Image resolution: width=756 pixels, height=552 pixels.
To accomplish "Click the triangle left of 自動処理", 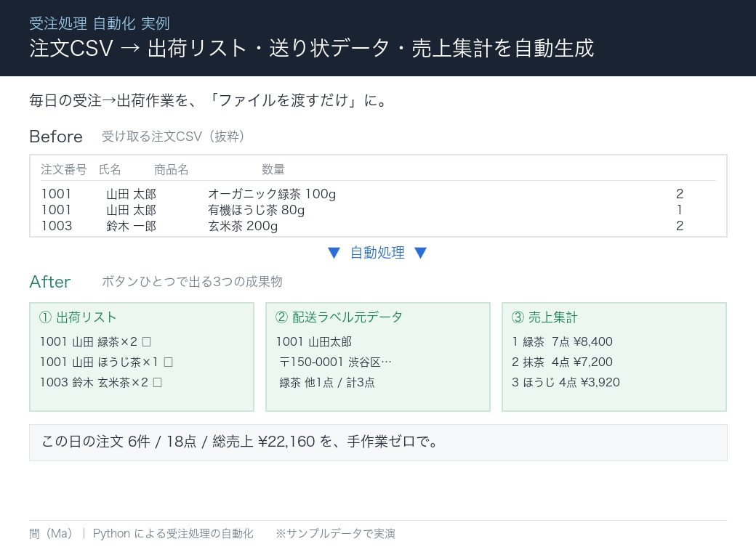I will pos(334,253).
